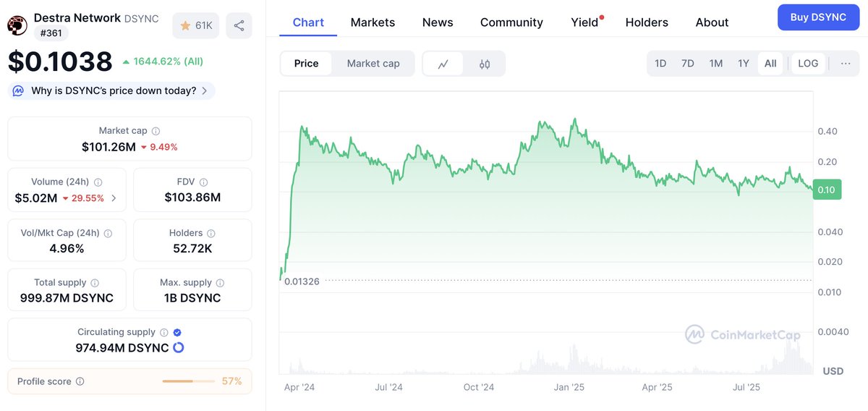The image size is (868, 411).
Task: Click the Buy DSYNC button
Action: [x=818, y=17]
